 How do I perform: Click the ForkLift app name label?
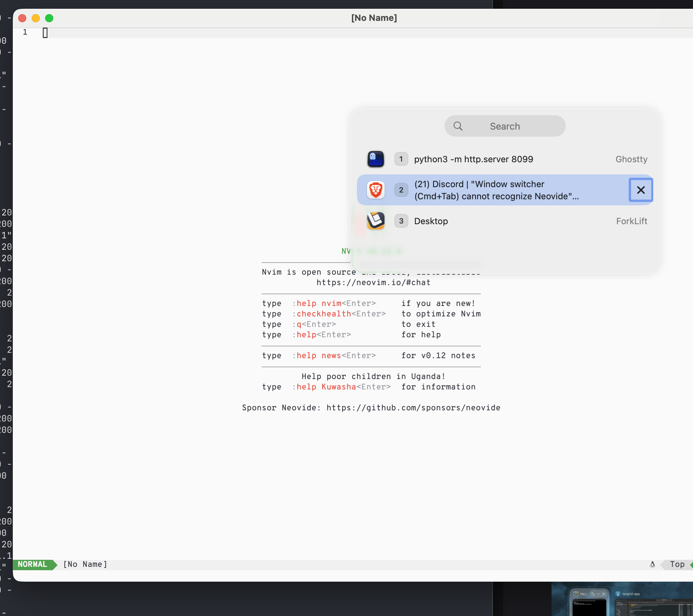[x=631, y=221]
